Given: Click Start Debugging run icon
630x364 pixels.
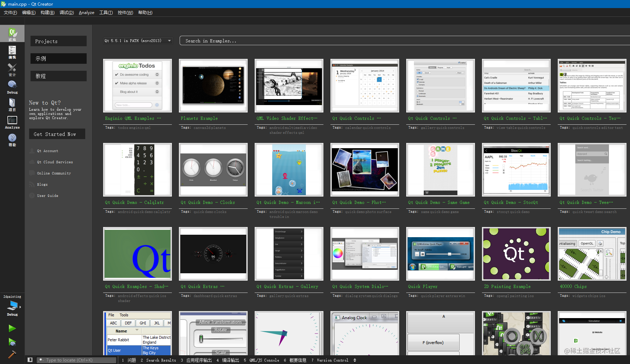Looking at the screenshot, I should [x=12, y=342].
